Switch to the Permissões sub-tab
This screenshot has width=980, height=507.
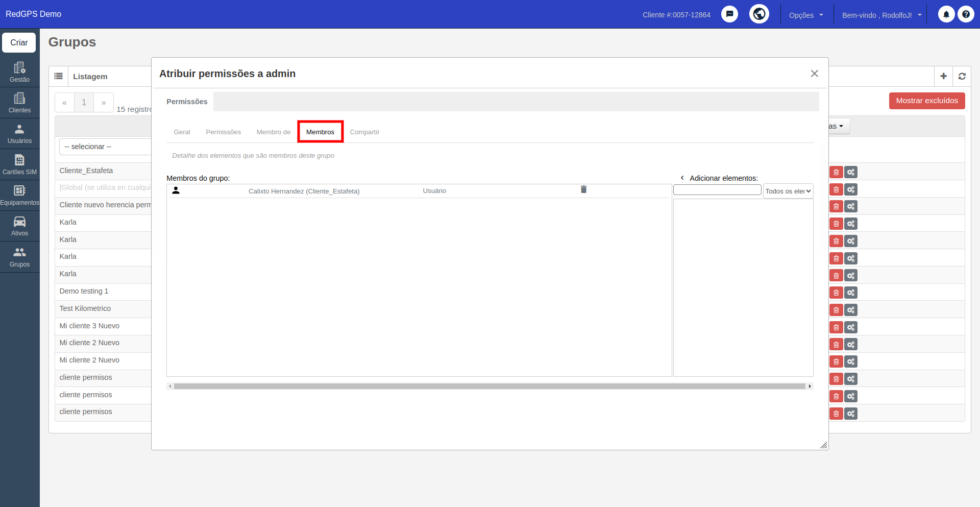(224, 132)
